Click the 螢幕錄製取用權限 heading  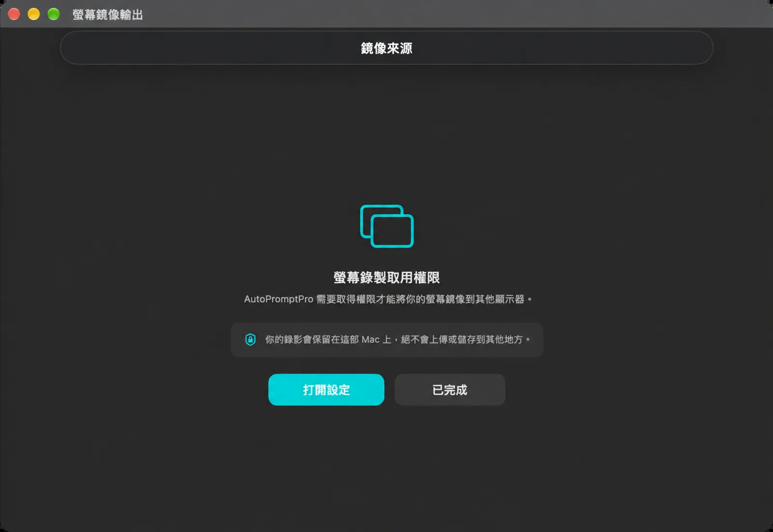coord(386,278)
